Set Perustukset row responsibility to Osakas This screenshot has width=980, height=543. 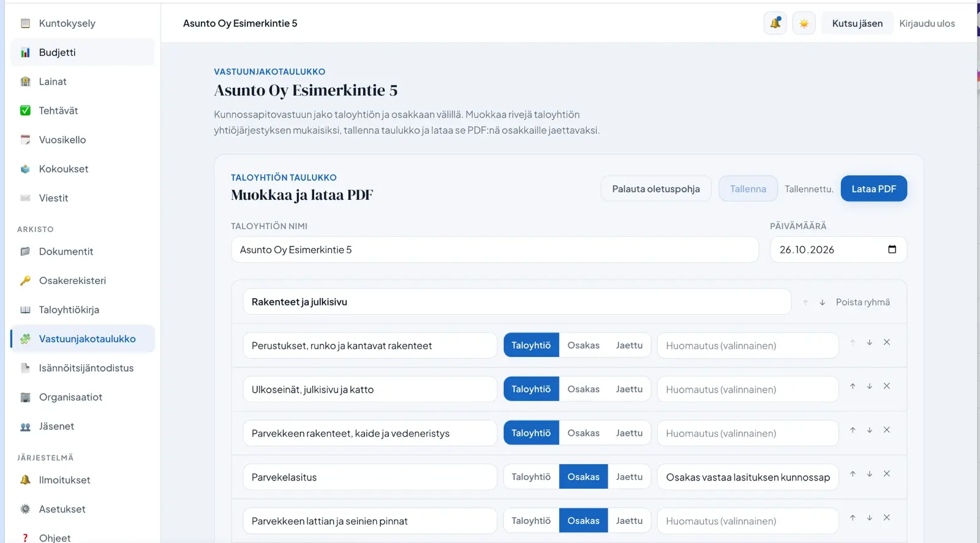583,345
